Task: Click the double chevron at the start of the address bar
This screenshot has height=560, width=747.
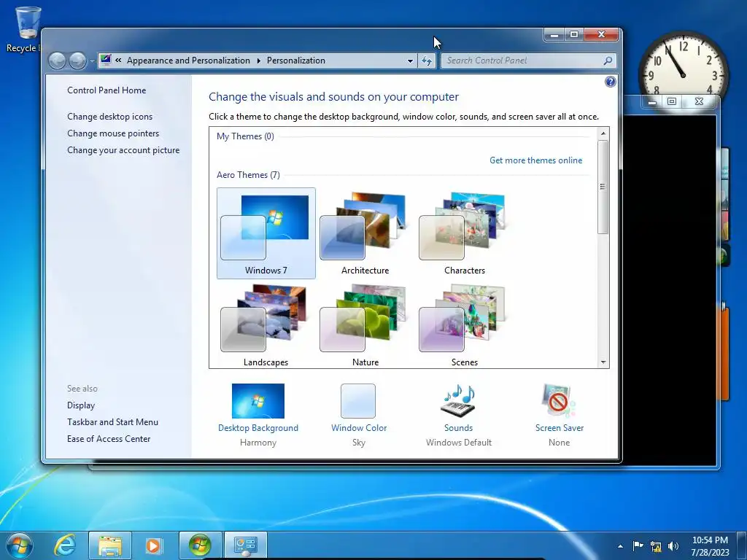Action: pos(118,61)
